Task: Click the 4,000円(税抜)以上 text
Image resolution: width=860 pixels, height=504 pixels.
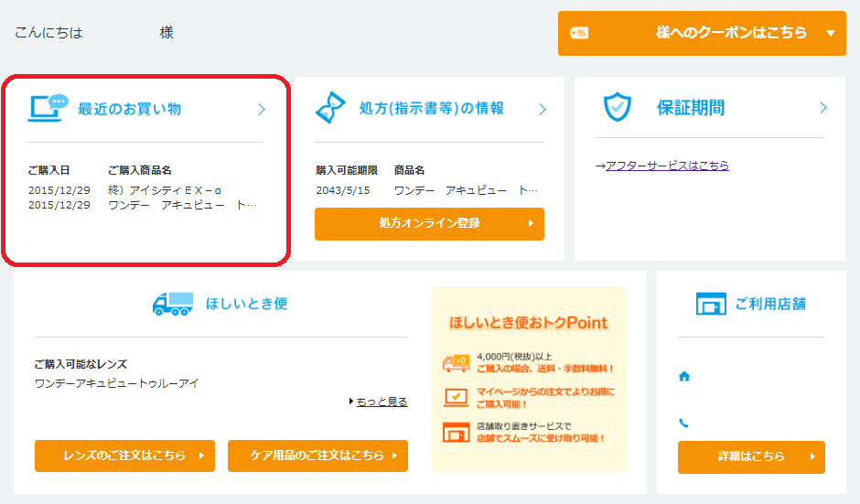Action: coord(514,357)
